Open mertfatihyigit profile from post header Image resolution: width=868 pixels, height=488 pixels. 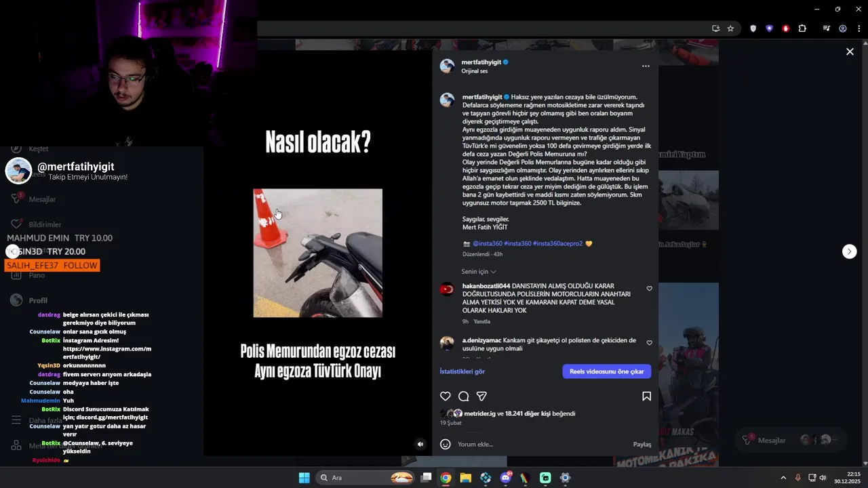click(x=481, y=62)
